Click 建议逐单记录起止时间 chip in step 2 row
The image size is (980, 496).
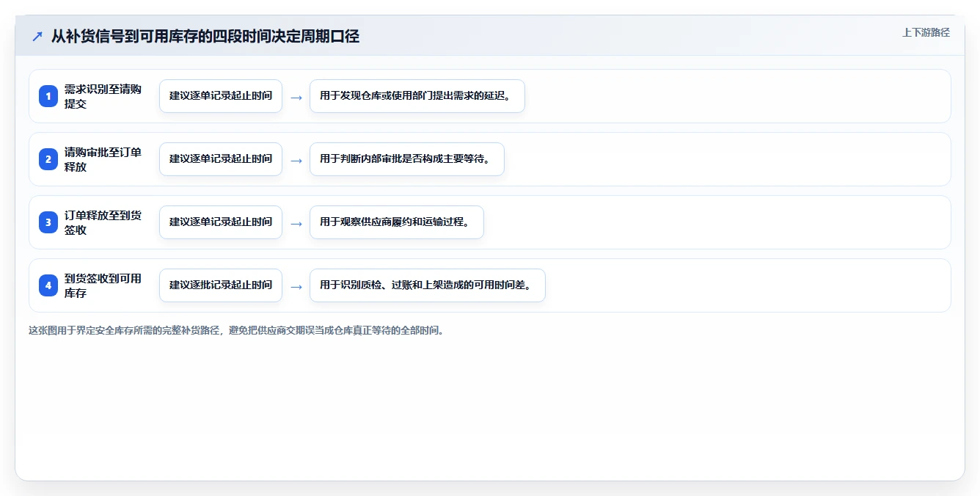coord(221,159)
